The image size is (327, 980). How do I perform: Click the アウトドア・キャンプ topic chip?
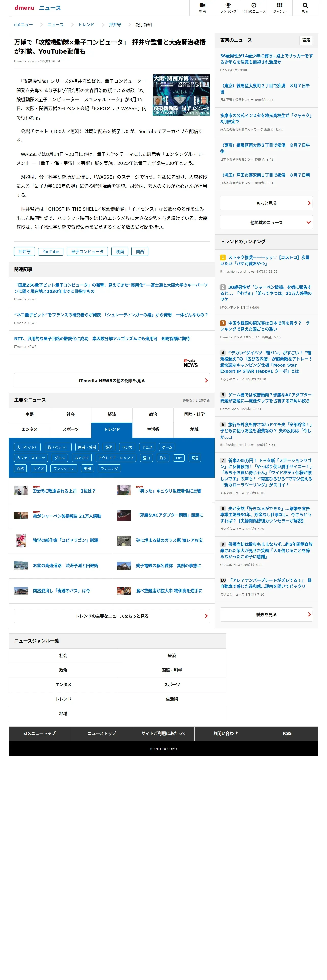[x=116, y=458]
